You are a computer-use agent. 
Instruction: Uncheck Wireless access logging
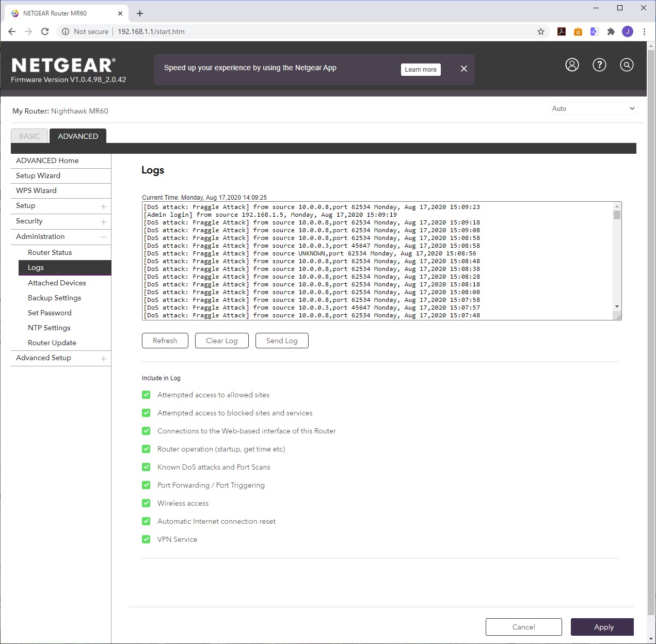pyautogui.click(x=146, y=503)
